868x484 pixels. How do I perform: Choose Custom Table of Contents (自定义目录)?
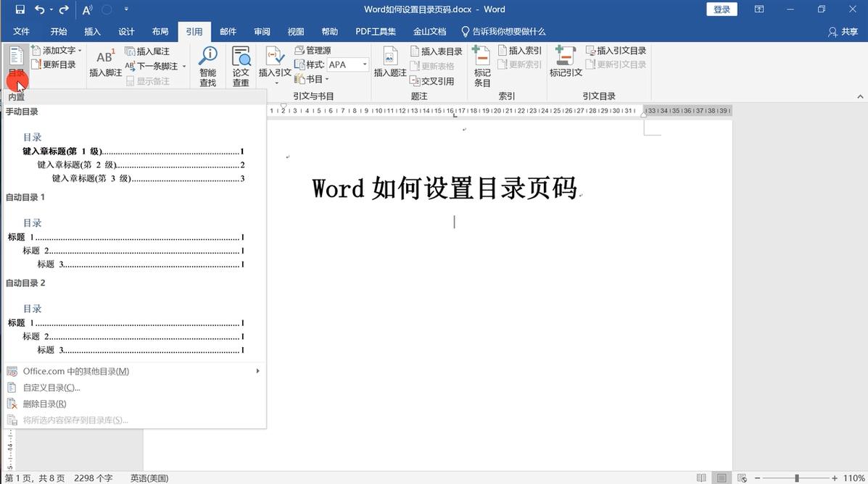pyautogui.click(x=134, y=388)
